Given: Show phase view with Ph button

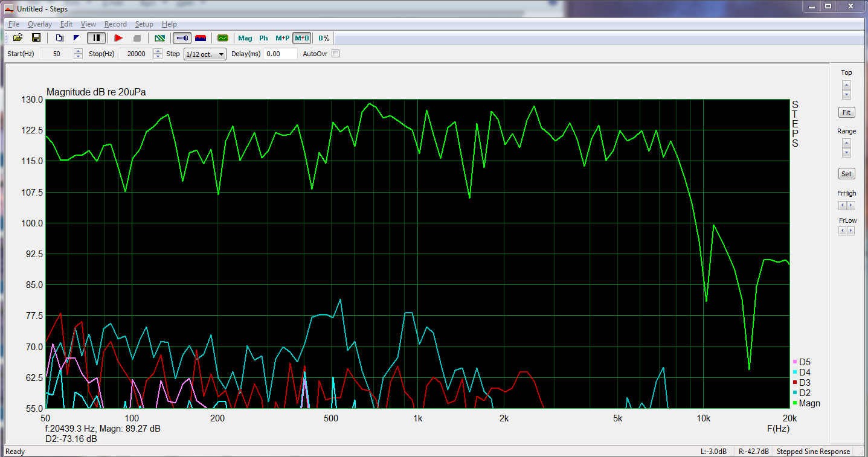Looking at the screenshot, I should tap(263, 38).
